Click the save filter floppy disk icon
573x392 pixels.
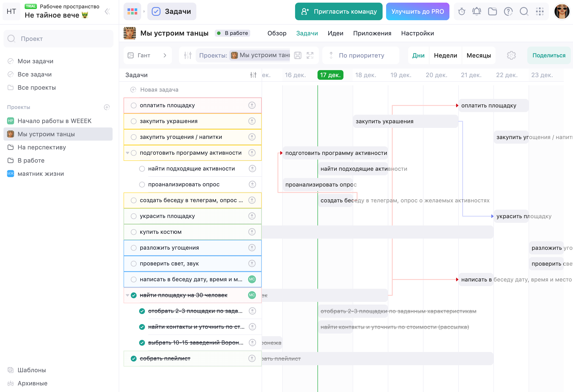pyautogui.click(x=297, y=55)
